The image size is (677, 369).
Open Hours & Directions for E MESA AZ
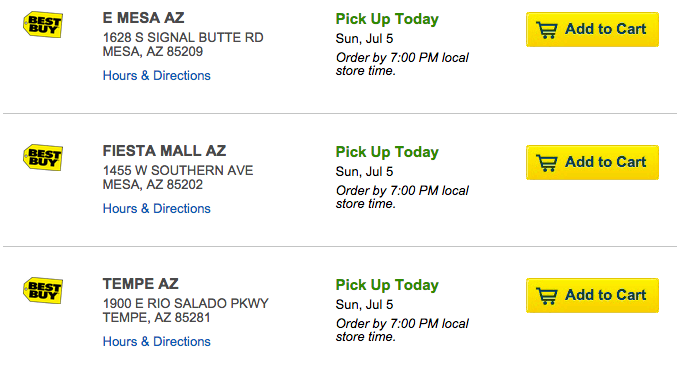[157, 76]
